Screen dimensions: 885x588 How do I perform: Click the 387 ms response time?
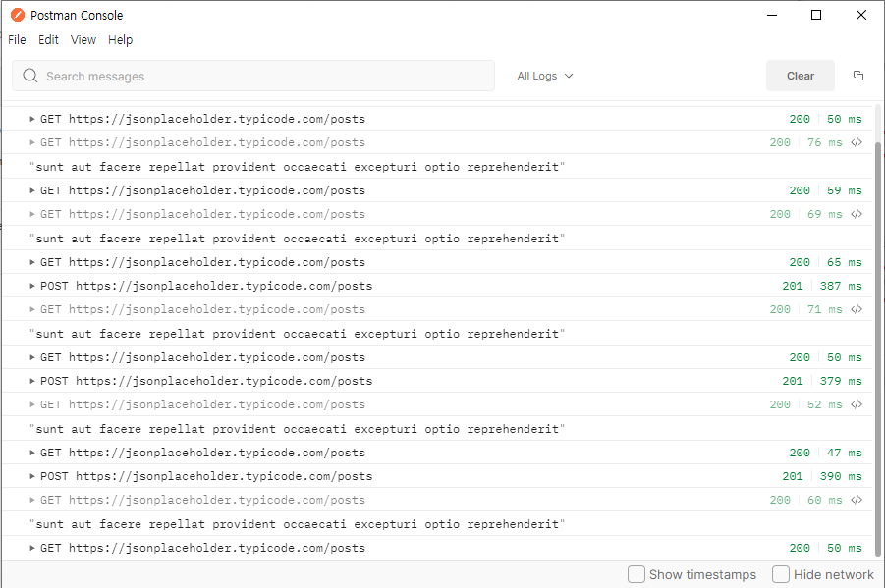click(841, 286)
